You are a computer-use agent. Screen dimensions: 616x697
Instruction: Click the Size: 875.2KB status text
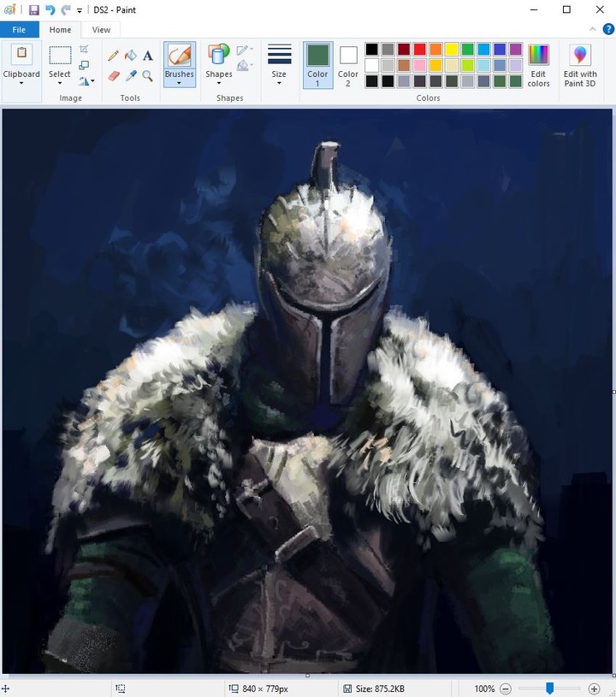(380, 688)
